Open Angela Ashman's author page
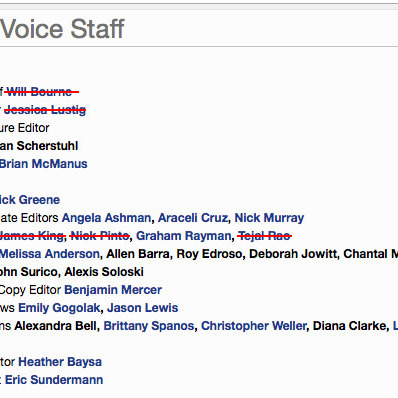The height and width of the screenshot is (398, 398). point(106,218)
